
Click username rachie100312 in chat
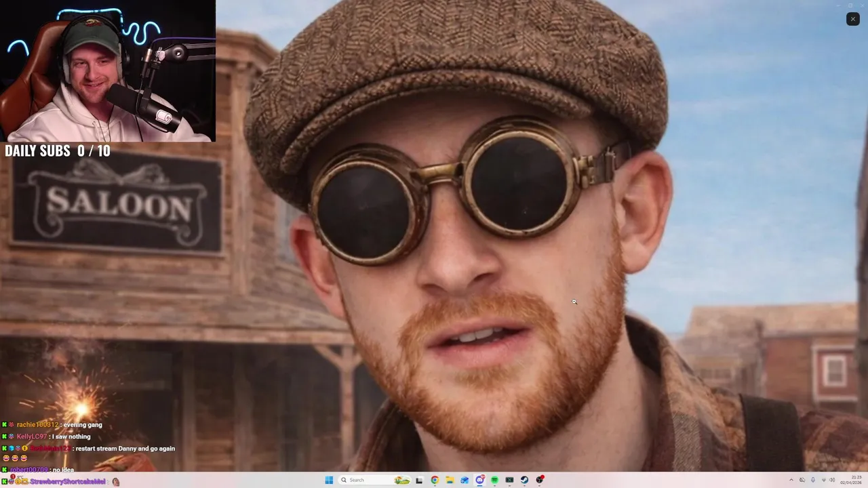[x=37, y=425]
